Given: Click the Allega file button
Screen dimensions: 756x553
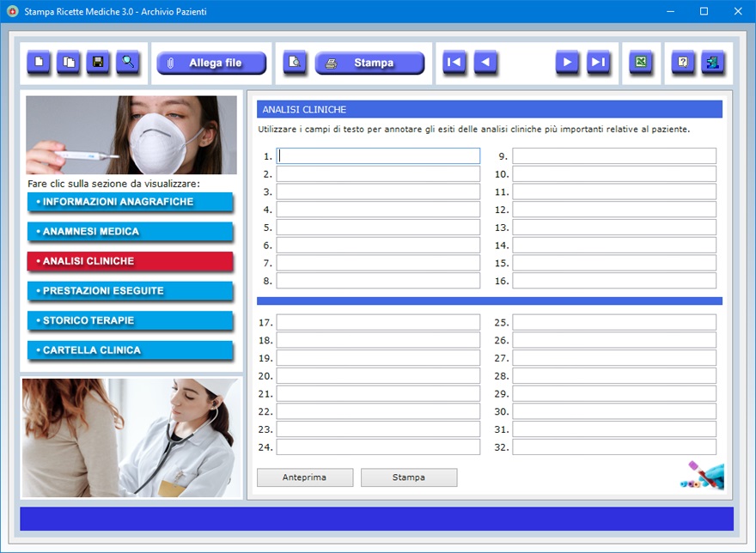Looking at the screenshot, I should click(211, 63).
